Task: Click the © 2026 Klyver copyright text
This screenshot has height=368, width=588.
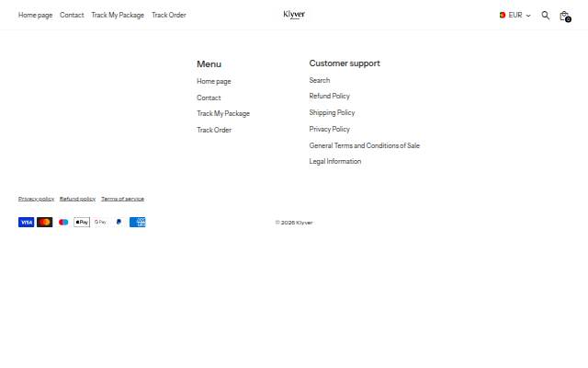Action: (x=294, y=223)
